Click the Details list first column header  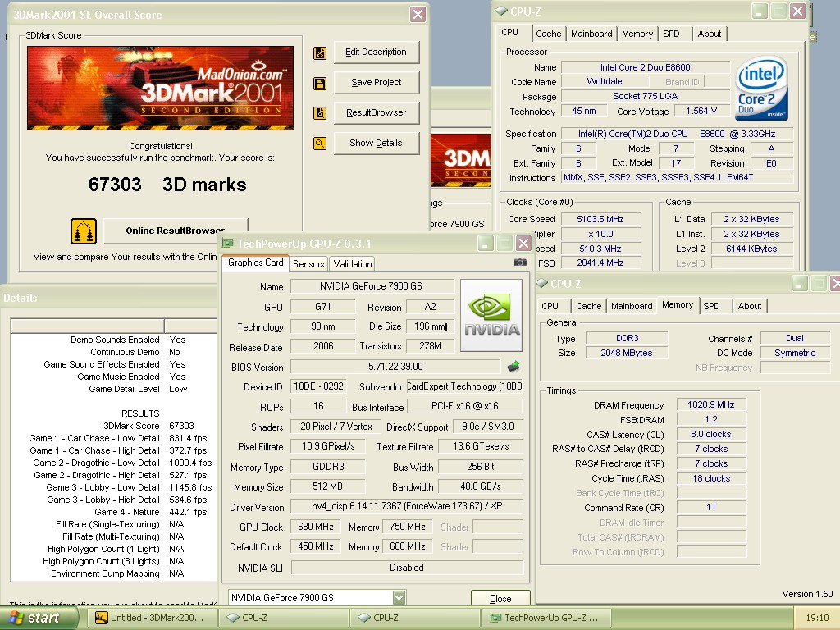point(87,326)
